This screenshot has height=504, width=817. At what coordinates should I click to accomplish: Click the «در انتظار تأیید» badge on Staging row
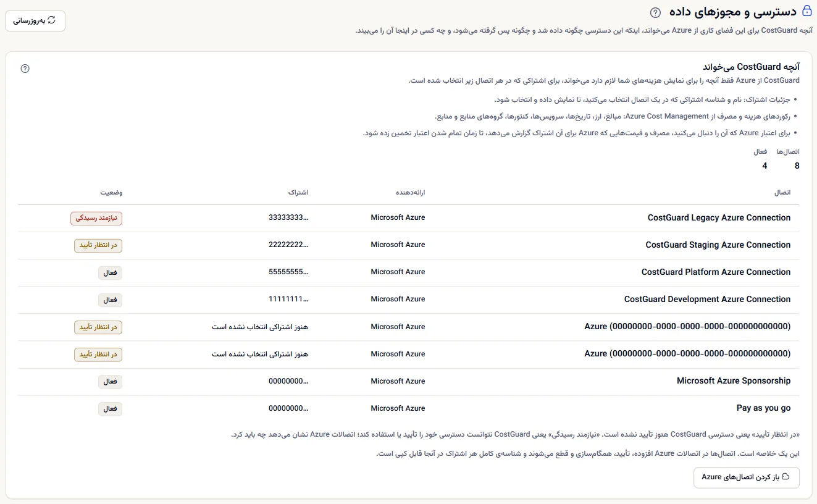98,245
